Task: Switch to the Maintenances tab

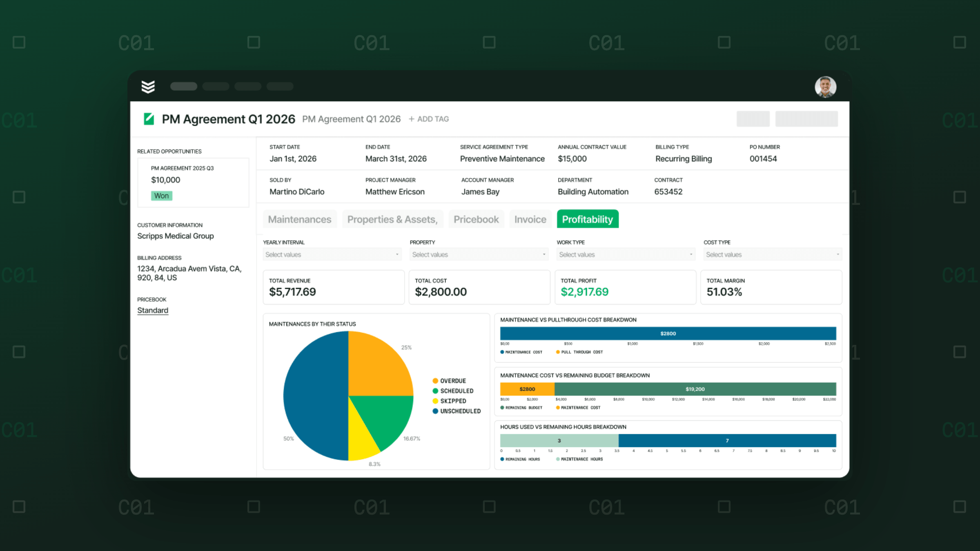Action: pos(300,219)
